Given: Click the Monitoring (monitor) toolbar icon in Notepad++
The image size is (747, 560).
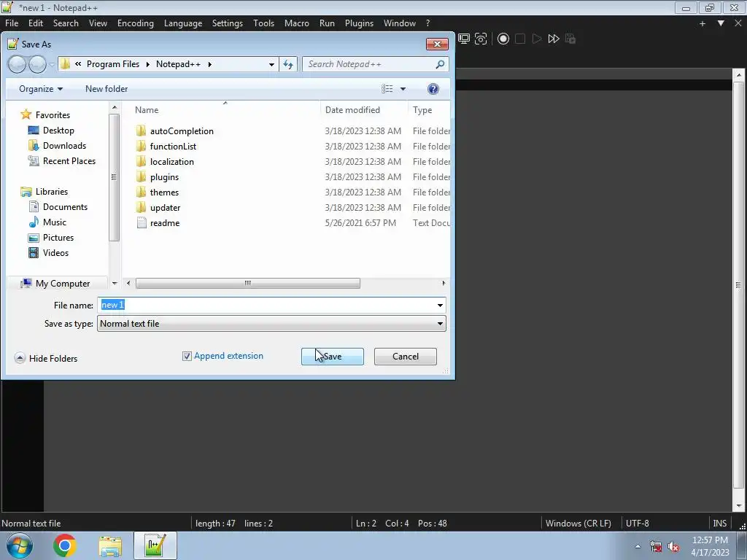Looking at the screenshot, I should [463, 39].
